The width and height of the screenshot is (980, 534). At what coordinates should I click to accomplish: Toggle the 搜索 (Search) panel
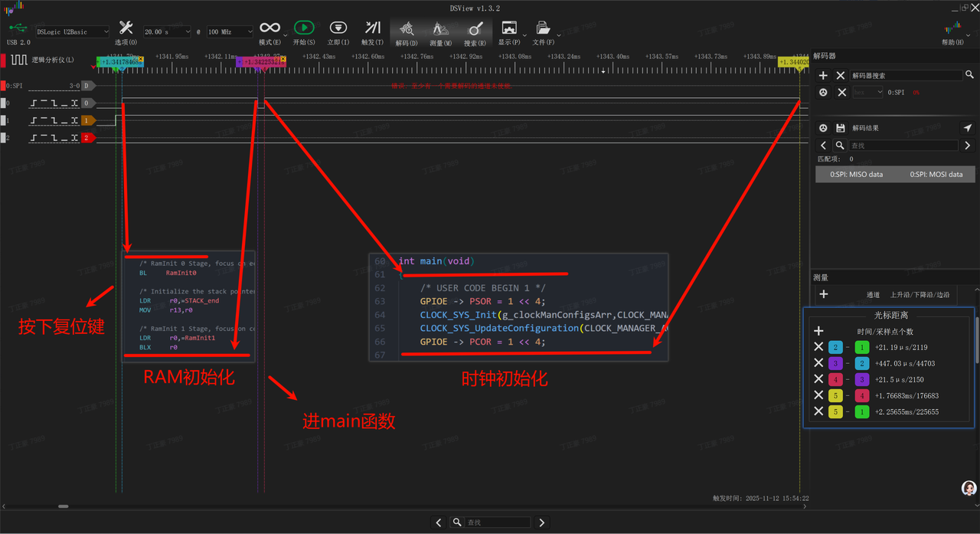point(475,29)
